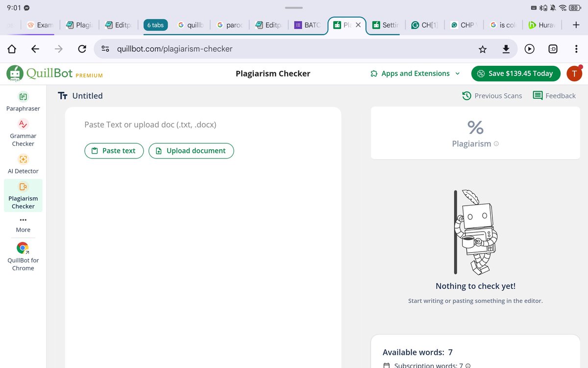Click the PREMIUM label
Screen dimensions: 588x368
coord(89,76)
